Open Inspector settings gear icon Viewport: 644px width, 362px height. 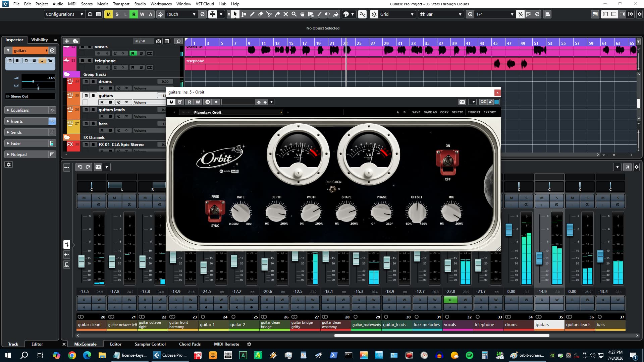tap(9, 165)
